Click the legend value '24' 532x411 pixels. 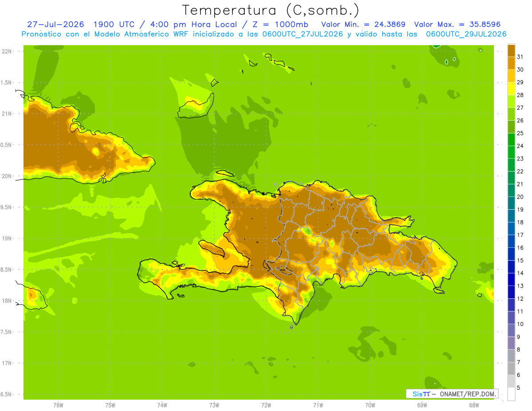point(520,146)
